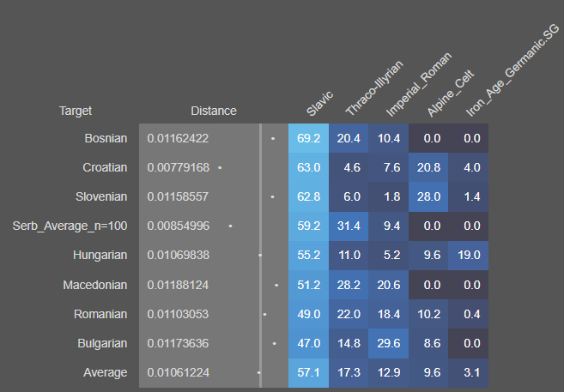
Task: Select the Average row label
Action: (105, 372)
